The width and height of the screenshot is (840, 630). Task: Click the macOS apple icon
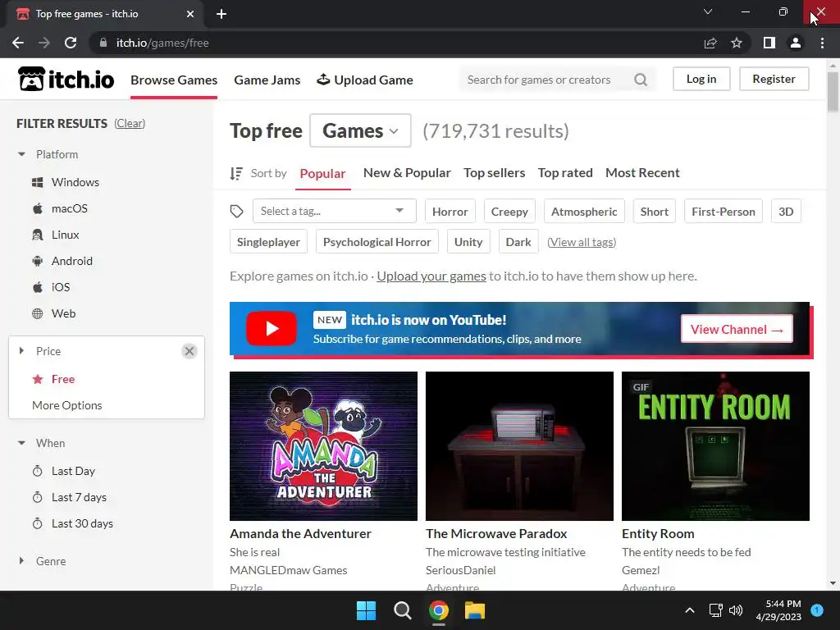(x=38, y=208)
